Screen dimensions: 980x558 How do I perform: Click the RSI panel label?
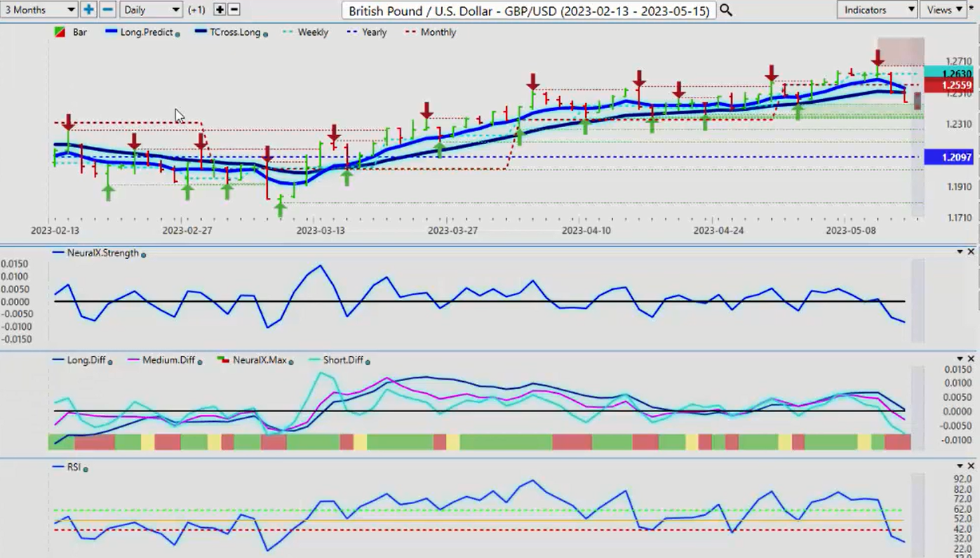pyautogui.click(x=74, y=467)
